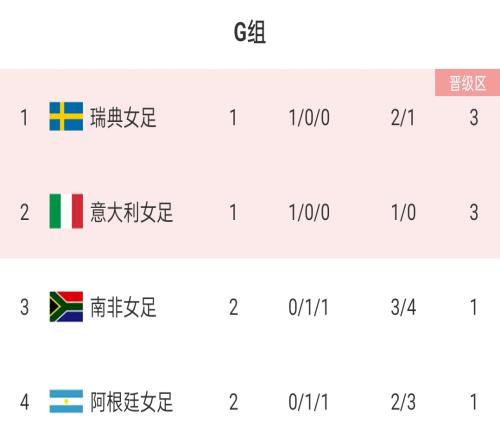Click rank number 3 in the table
500x440 pixels.
coord(24,307)
